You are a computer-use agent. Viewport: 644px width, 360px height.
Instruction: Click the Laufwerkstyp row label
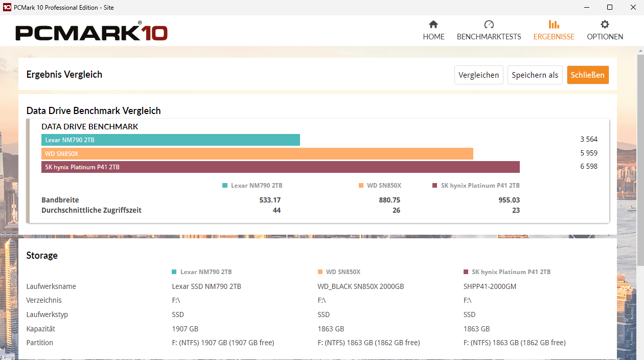click(47, 314)
